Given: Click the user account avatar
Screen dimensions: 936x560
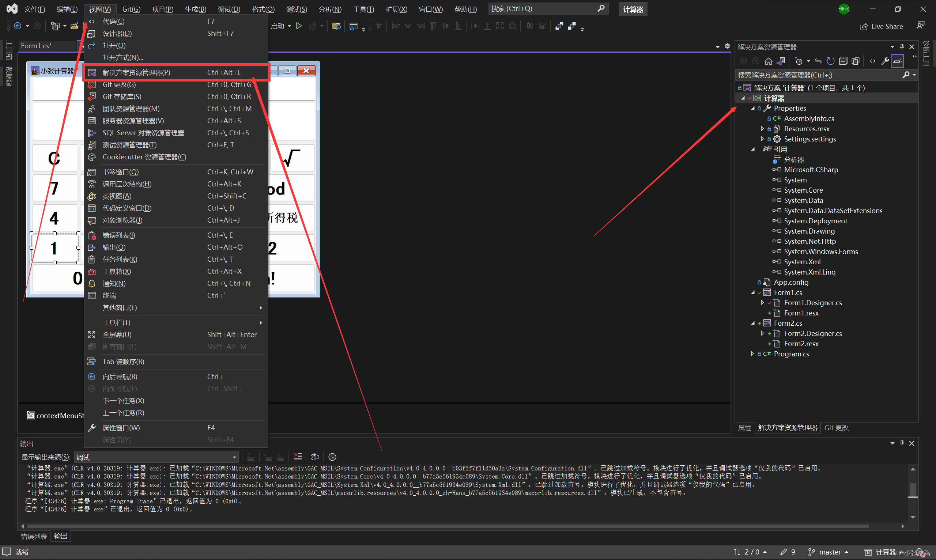Looking at the screenshot, I should click(844, 9).
